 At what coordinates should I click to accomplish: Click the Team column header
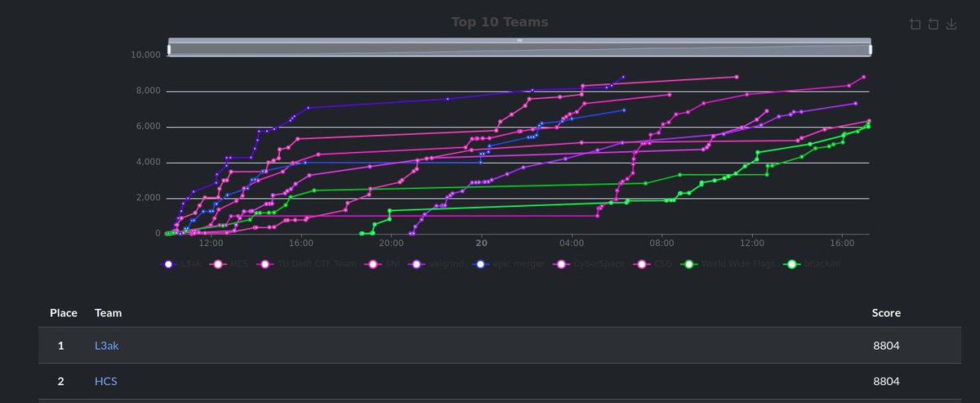108,313
